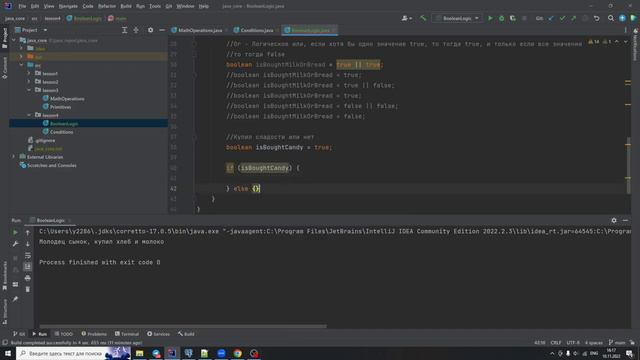Screen dimensions: 640x360
Task: Open Search Everywhere magnifier in the toolbar
Action: [611, 18]
